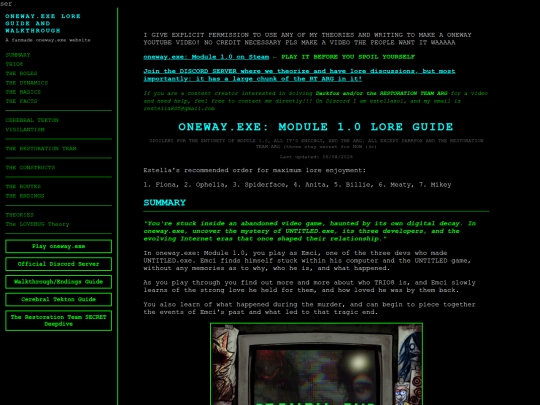
Task: Click the site title ONEWAY.EXE LORE GUIDE
Action: pyautogui.click(x=43, y=23)
